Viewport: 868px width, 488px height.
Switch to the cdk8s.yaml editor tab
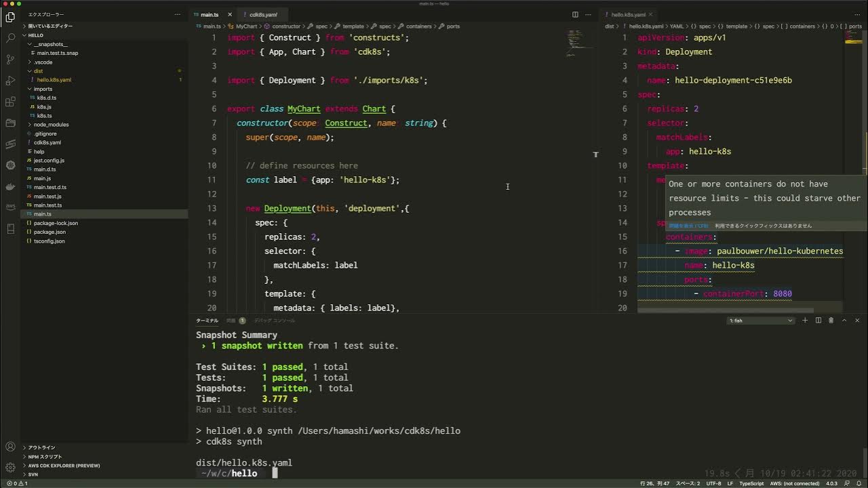(x=263, y=14)
